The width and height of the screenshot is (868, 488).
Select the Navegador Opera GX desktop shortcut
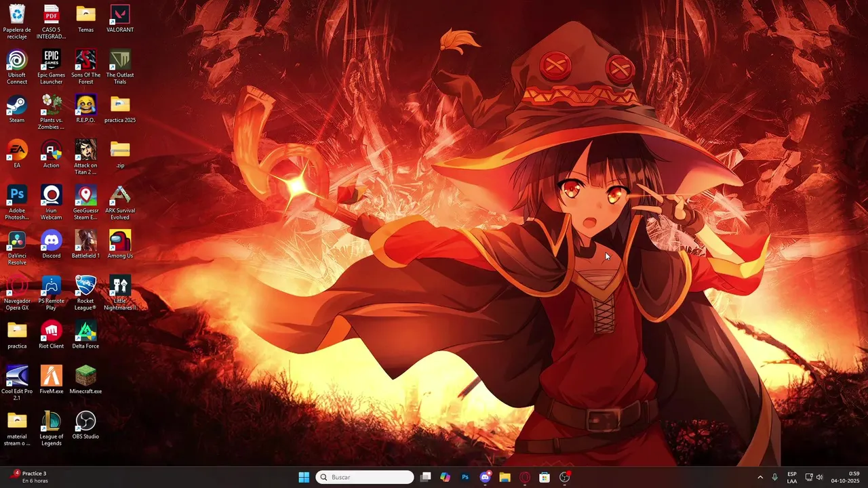click(x=17, y=292)
